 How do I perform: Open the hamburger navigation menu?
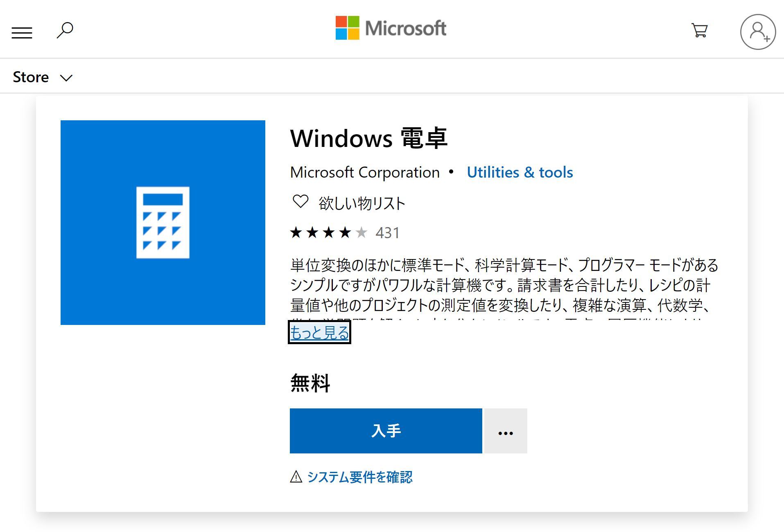point(22,32)
